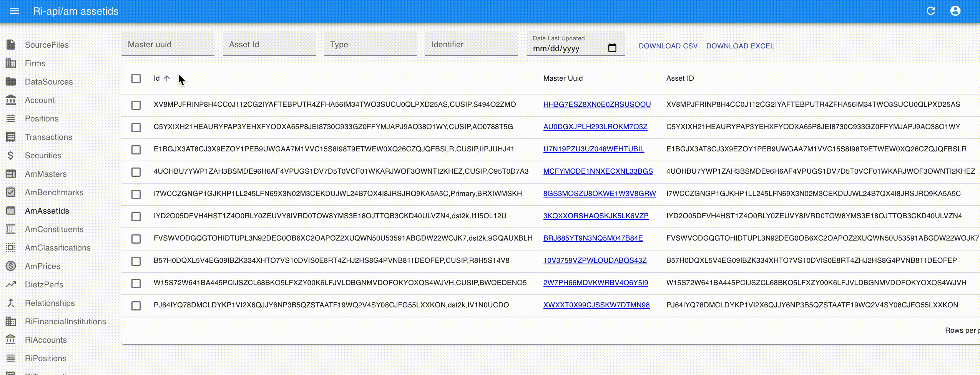
Task: Click the SourceFiles document icon
Action: point(11,45)
